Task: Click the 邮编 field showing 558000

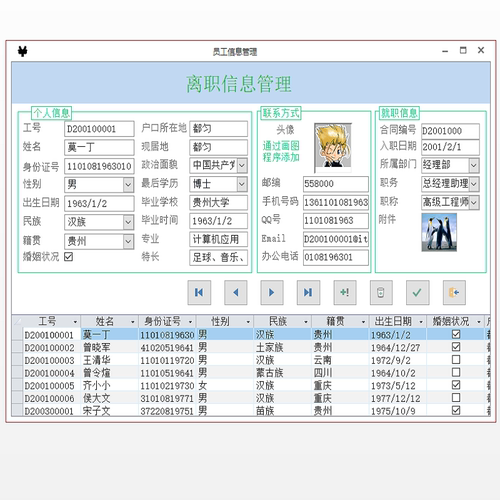Action: pos(336,184)
